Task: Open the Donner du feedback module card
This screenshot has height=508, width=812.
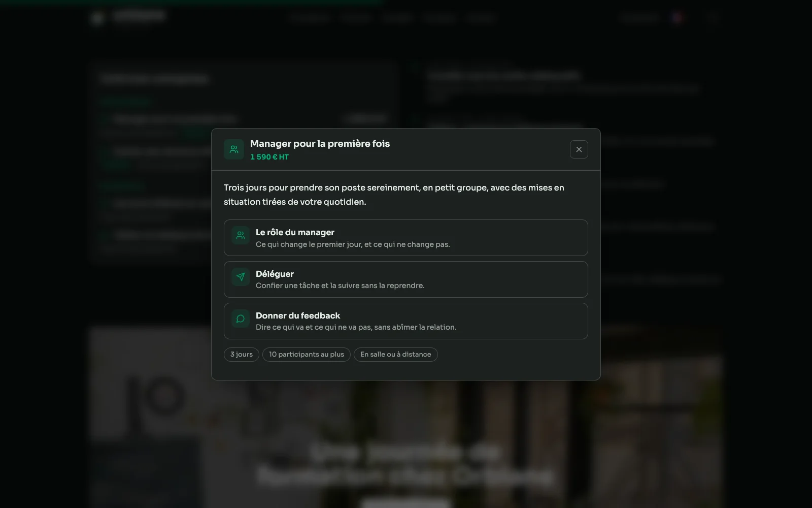Action: (406, 321)
